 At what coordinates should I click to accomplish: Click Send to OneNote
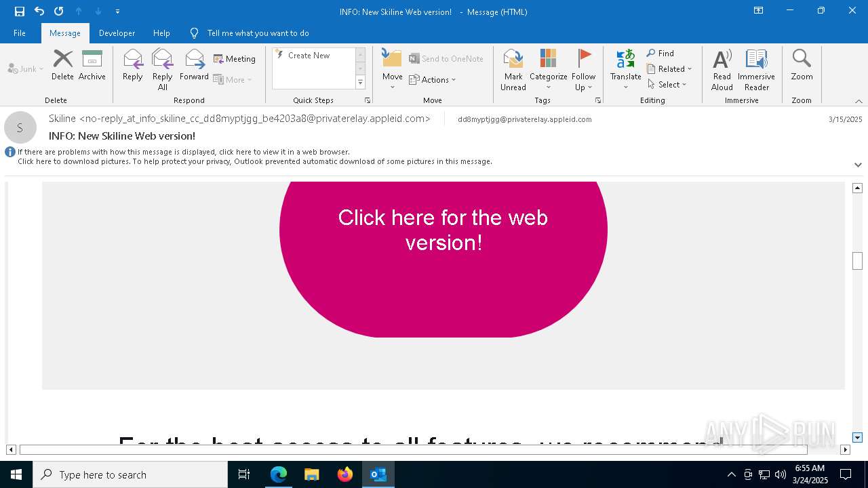(446, 59)
